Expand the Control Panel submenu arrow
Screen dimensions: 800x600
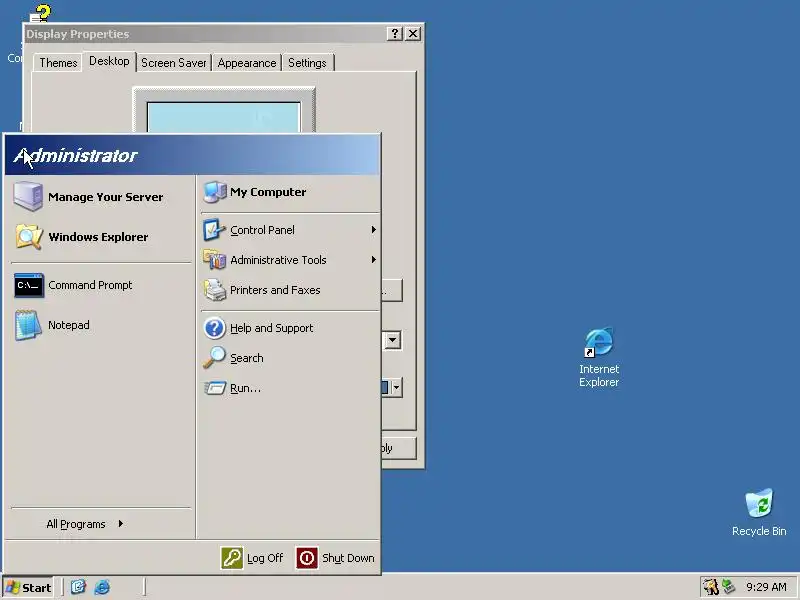point(373,230)
